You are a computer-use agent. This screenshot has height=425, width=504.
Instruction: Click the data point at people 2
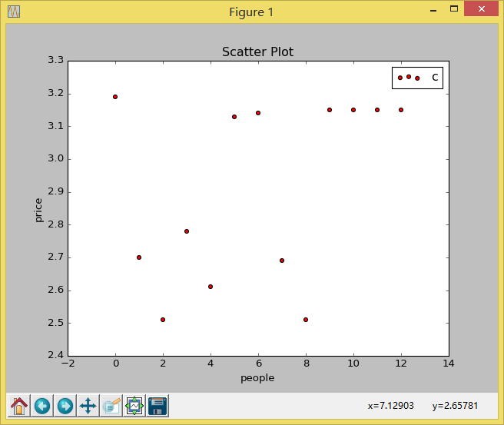[163, 320]
